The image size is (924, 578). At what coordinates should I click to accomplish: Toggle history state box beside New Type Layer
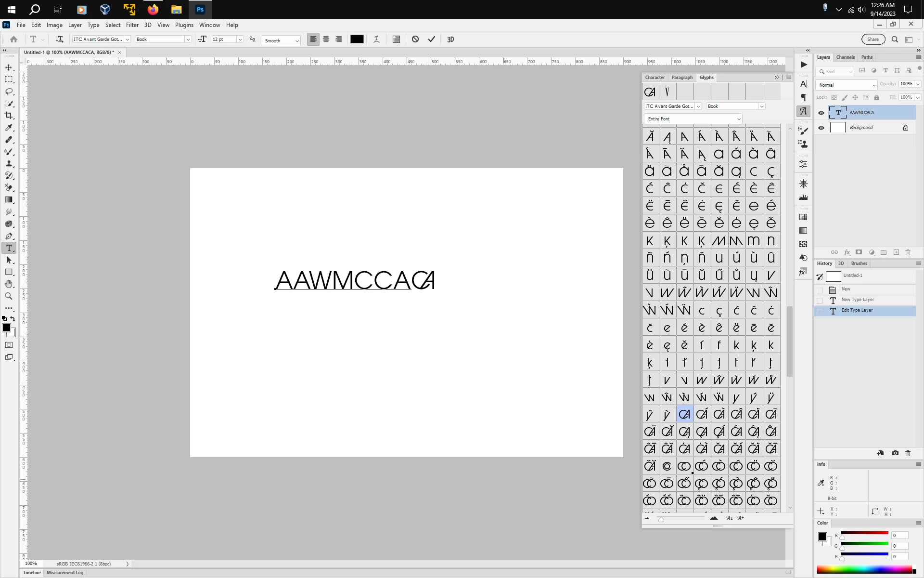coord(820,300)
